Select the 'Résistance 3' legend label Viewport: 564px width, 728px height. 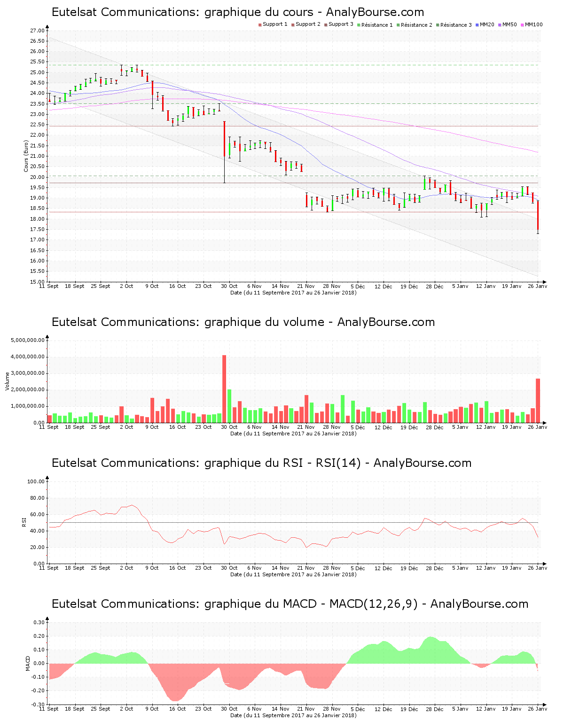[x=456, y=25]
